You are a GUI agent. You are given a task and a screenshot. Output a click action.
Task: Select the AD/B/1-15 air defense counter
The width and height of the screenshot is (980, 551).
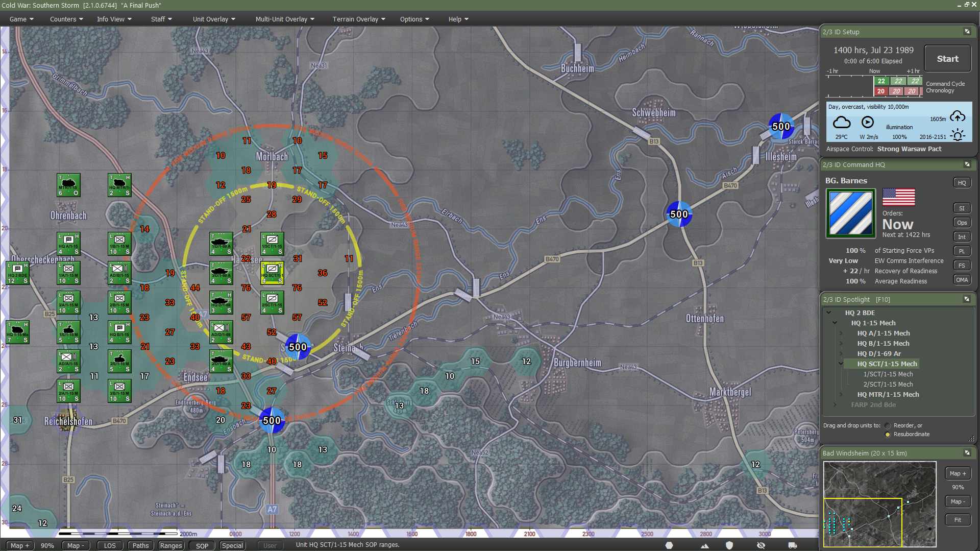[119, 273]
